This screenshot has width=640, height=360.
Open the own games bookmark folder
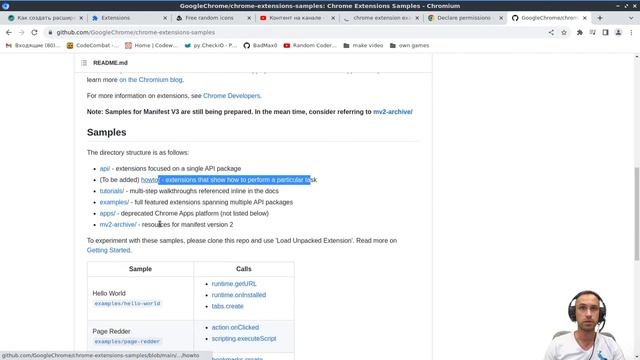pyautogui.click(x=409, y=45)
